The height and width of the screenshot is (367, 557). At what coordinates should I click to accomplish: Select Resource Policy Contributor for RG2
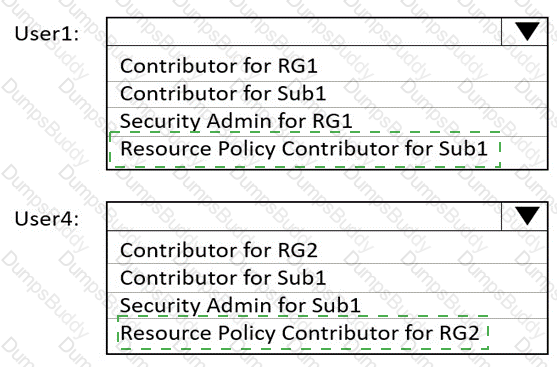click(327, 333)
